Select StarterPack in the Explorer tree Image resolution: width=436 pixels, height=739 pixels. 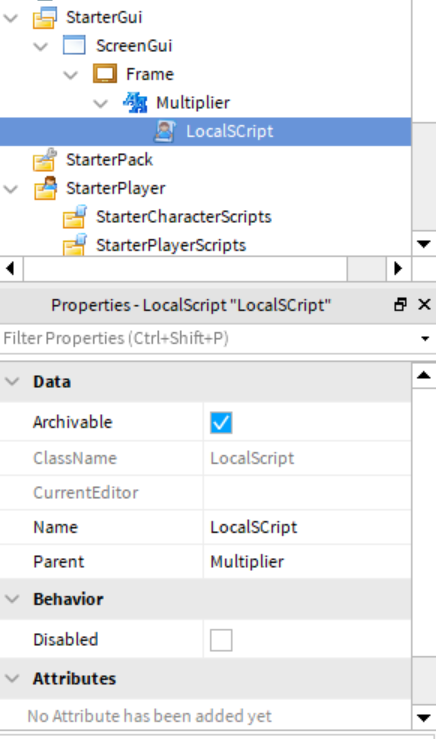109,160
